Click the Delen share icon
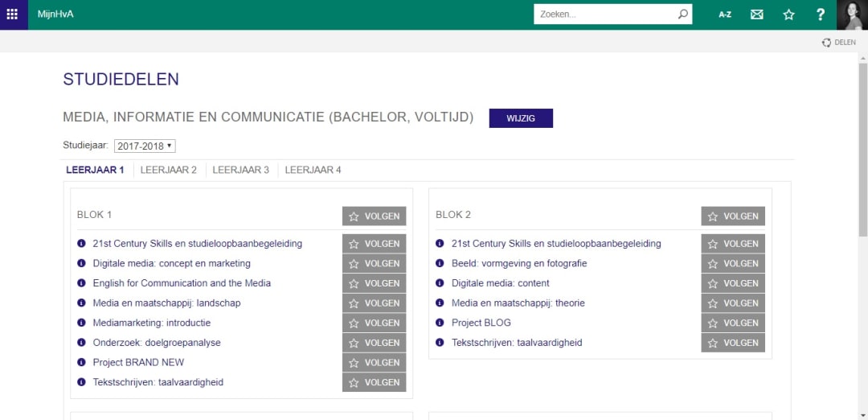Screen dimensions: 868x420 point(826,43)
